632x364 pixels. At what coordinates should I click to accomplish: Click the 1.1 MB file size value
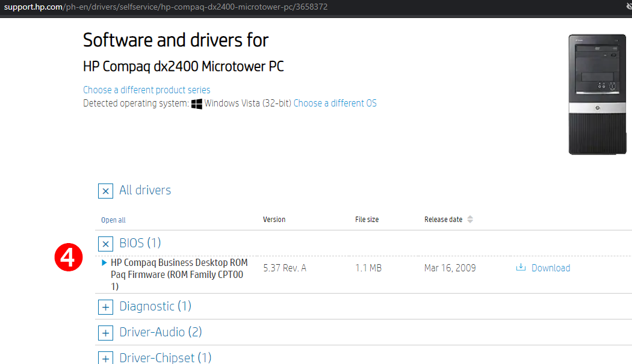coord(368,268)
